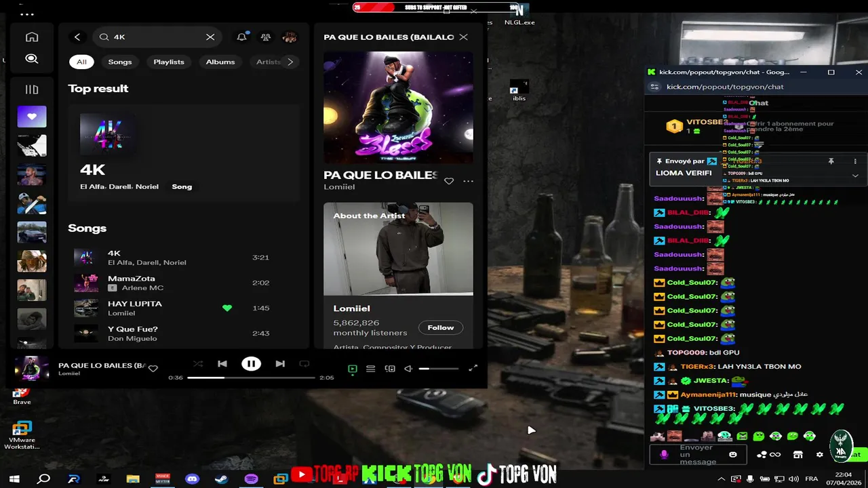Select the Artists filter chip
The width and height of the screenshot is (868, 488).
coord(268,62)
